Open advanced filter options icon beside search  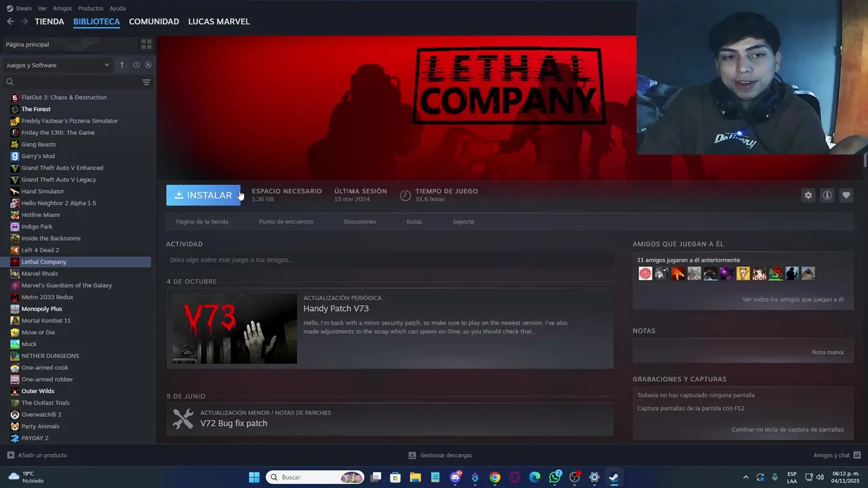click(146, 82)
